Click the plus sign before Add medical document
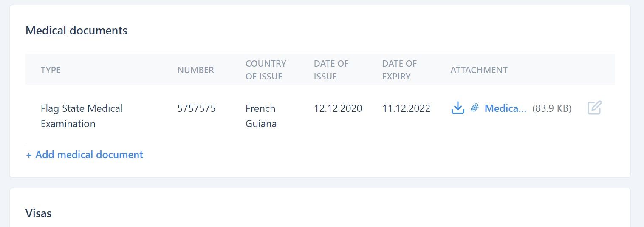The image size is (644, 227). tap(29, 155)
